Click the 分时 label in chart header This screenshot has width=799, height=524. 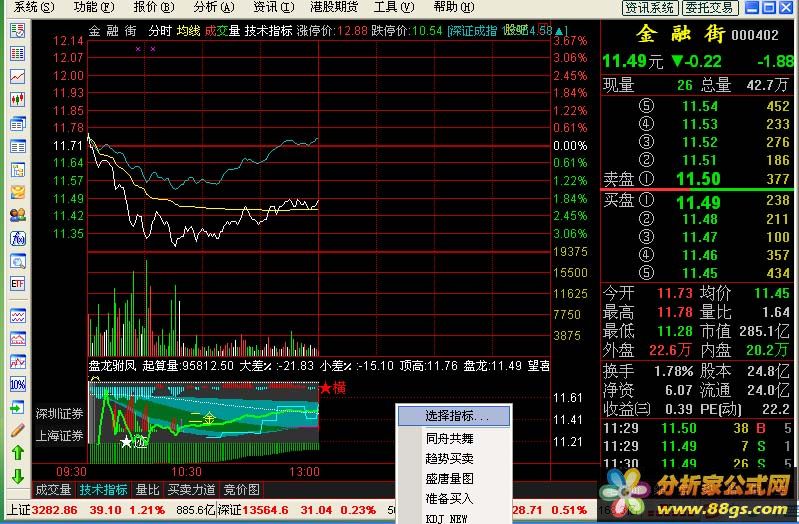coord(160,31)
